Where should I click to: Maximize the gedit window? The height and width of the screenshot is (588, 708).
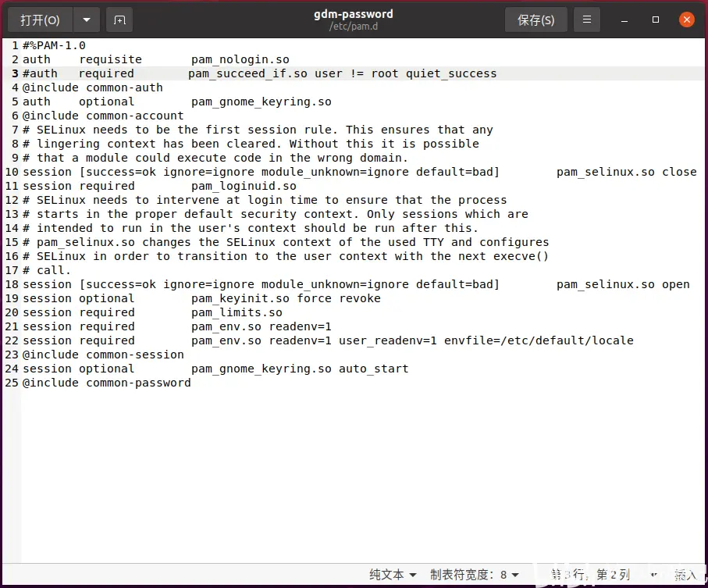coord(656,20)
